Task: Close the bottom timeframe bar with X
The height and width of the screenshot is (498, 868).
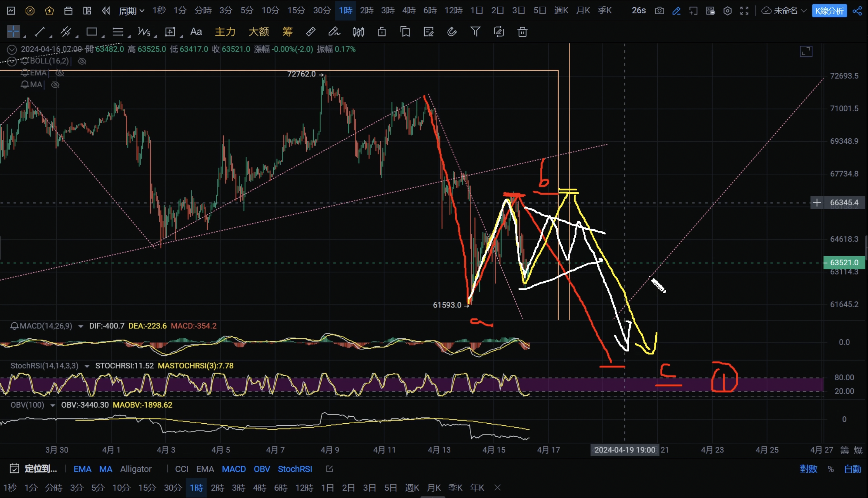Action: (x=497, y=488)
